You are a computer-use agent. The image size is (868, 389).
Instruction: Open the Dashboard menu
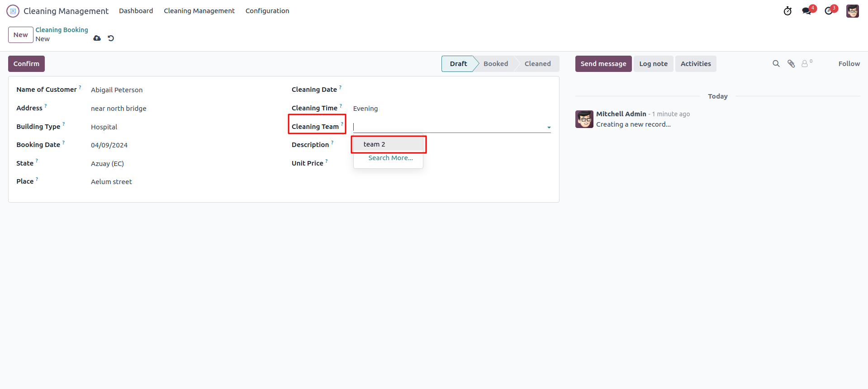click(x=136, y=11)
